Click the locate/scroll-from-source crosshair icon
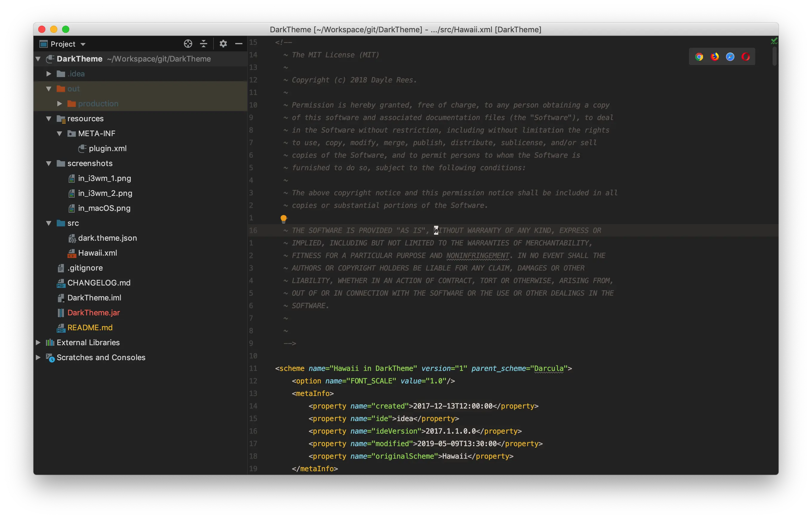 [x=188, y=44]
